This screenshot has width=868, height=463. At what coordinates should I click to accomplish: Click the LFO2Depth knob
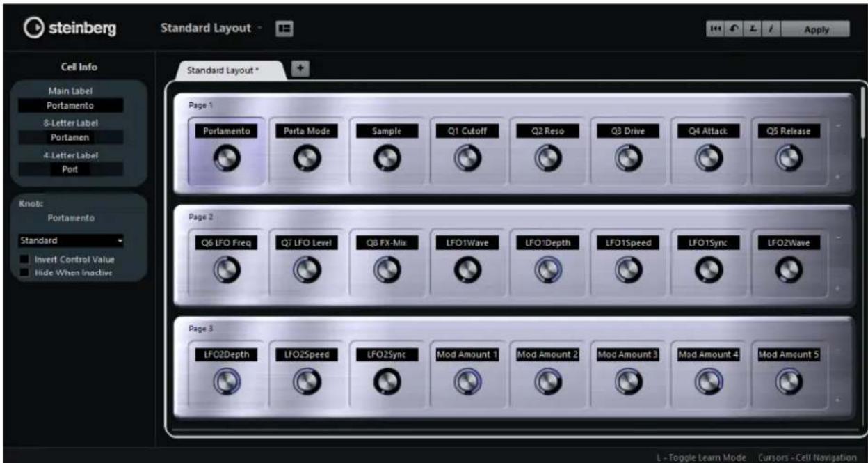(x=227, y=383)
